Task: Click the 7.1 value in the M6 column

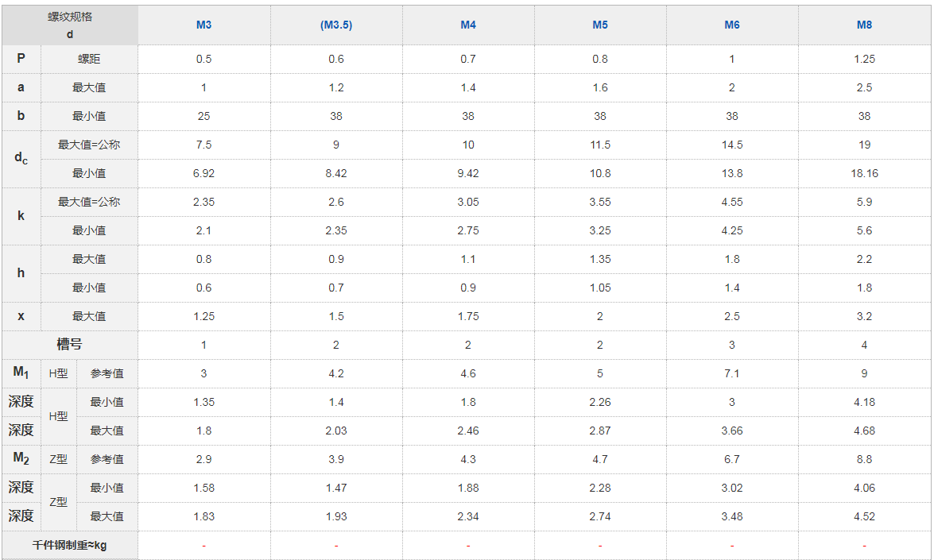Action: point(732,373)
